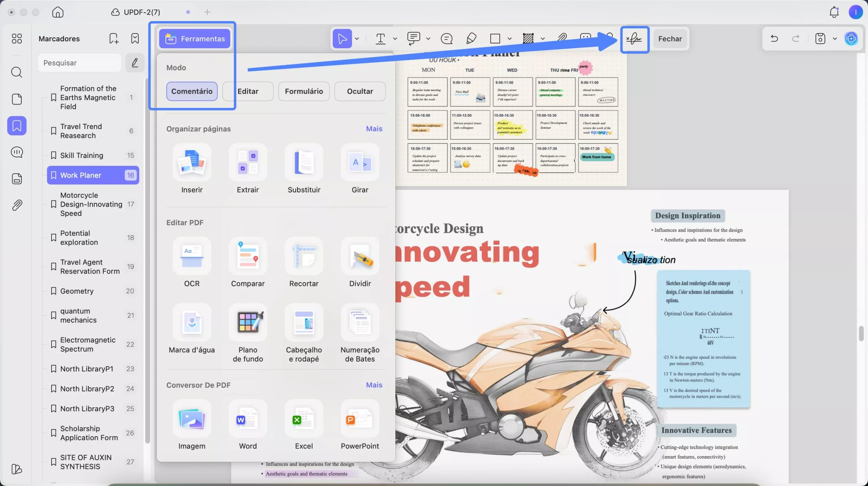The width and height of the screenshot is (868, 486).
Task: Switch to Editar mode
Action: click(248, 91)
